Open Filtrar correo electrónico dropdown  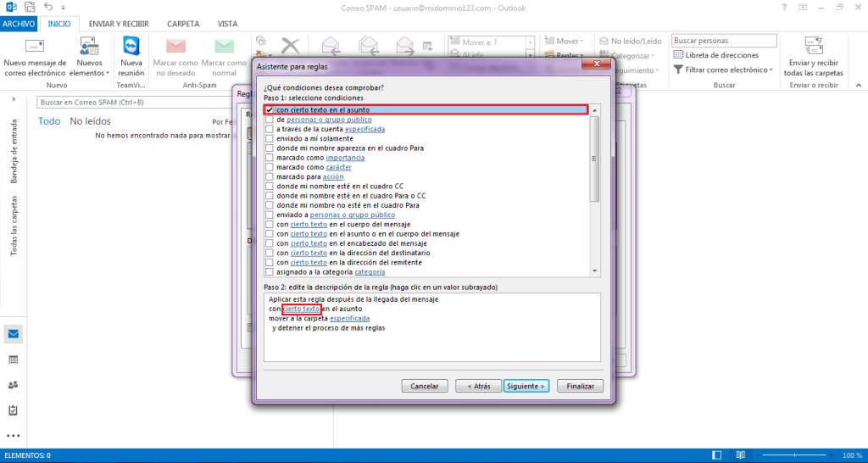point(722,70)
